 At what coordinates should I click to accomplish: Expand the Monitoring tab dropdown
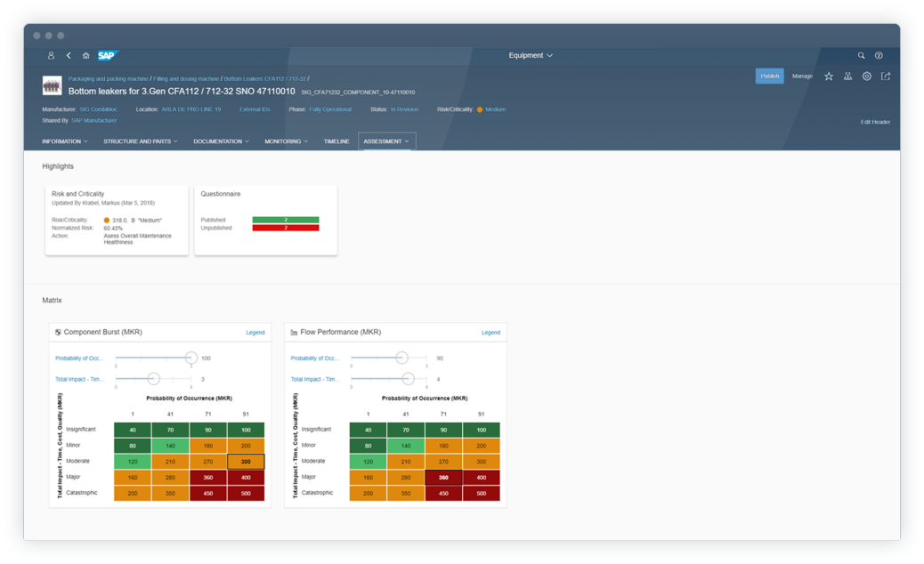tap(286, 141)
